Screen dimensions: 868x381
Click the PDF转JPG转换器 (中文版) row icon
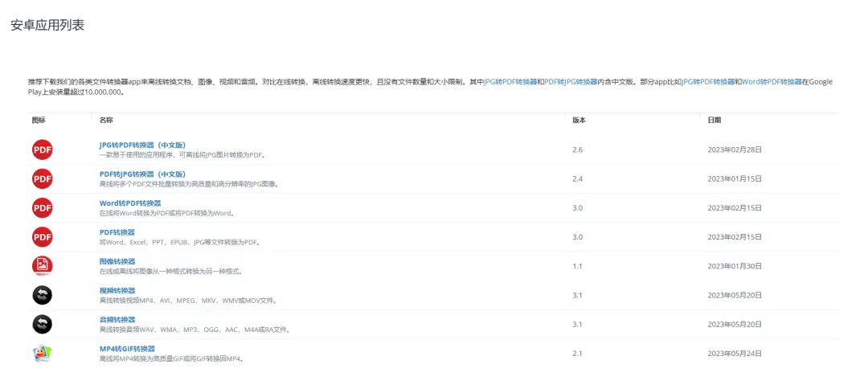coord(43,179)
